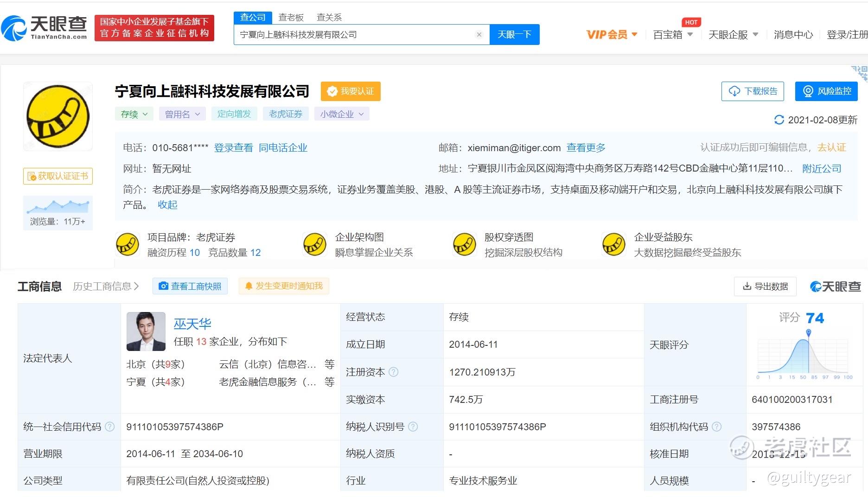Open 天眼企服 dropdown menu

tap(733, 34)
